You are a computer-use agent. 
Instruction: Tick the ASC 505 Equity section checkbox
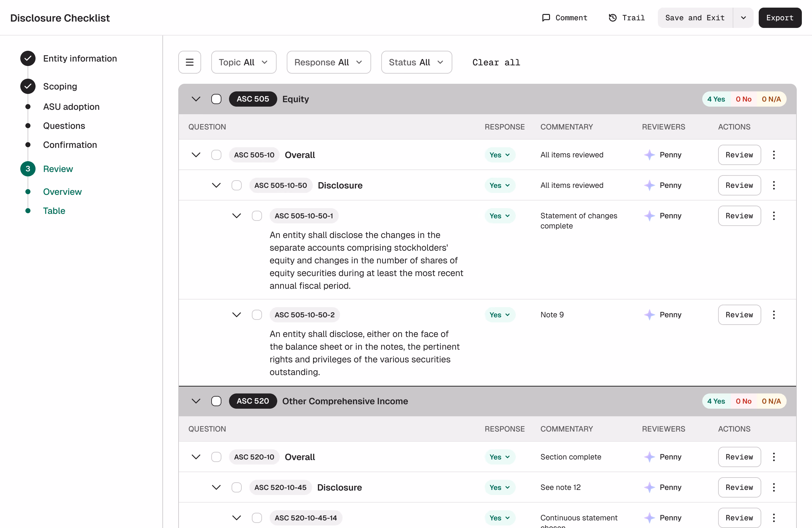click(x=216, y=99)
